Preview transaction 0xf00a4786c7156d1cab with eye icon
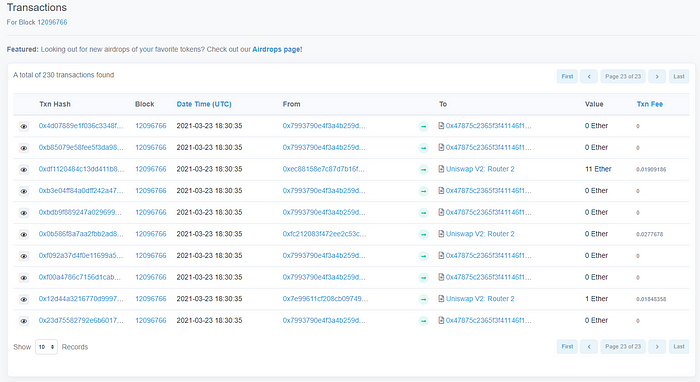The height and width of the screenshot is (382, 700). click(24, 278)
